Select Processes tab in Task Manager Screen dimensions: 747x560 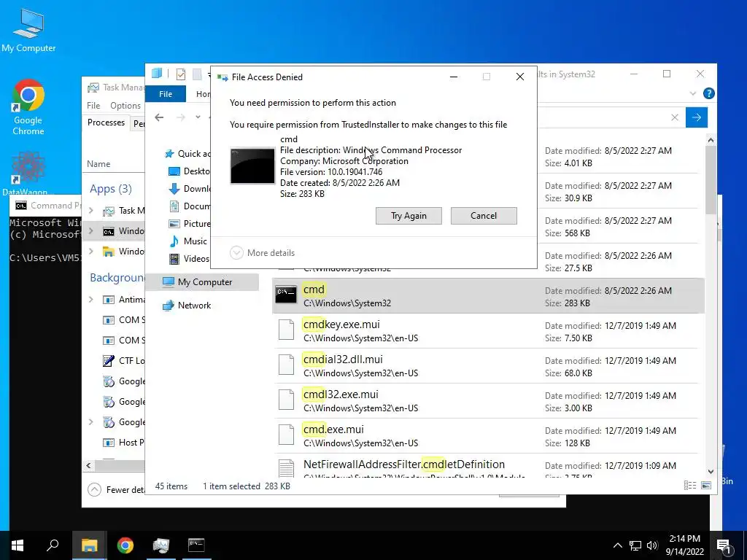pyautogui.click(x=106, y=122)
